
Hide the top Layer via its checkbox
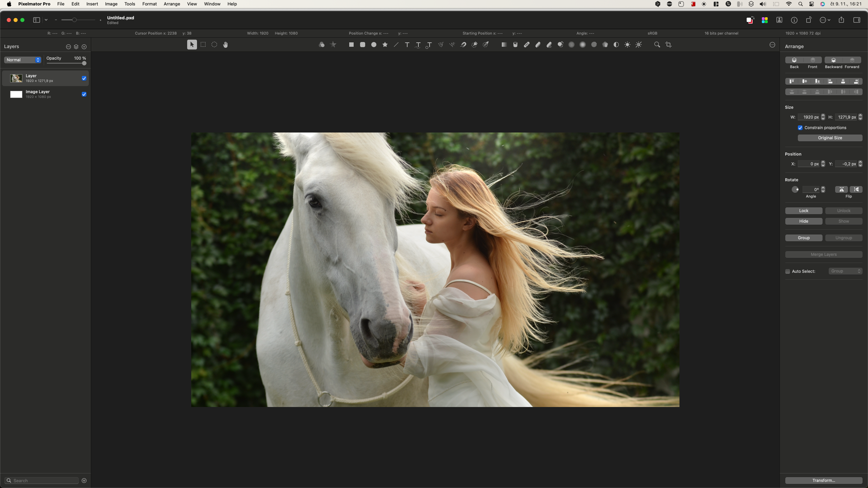point(84,78)
